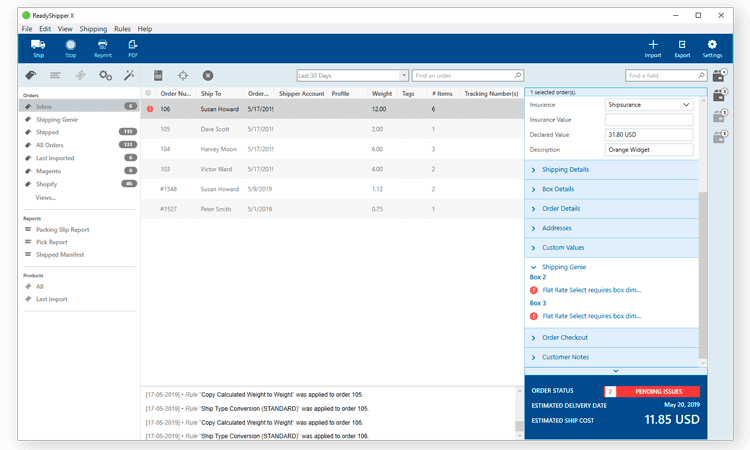Click the Description field Orange Widget
This screenshot has height=450, width=750.
pos(649,150)
